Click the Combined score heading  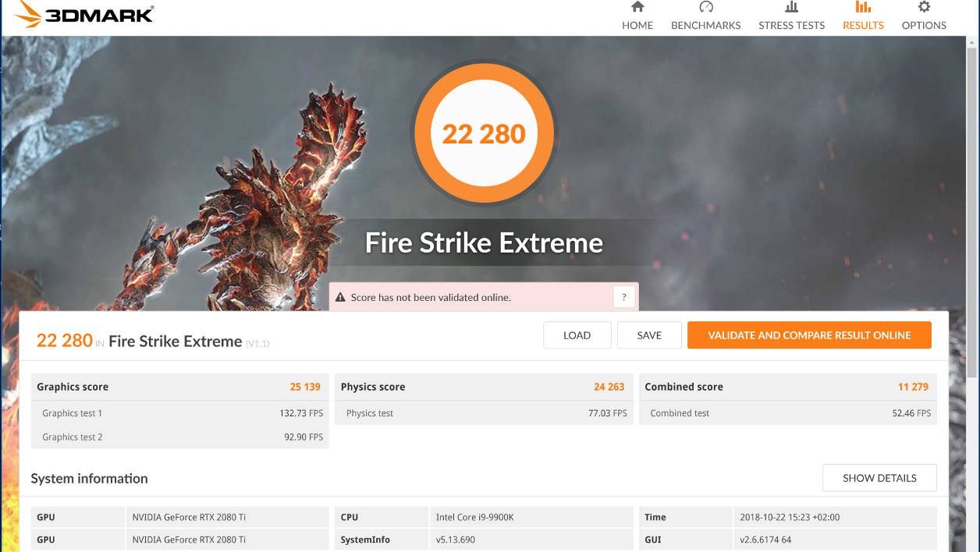684,387
